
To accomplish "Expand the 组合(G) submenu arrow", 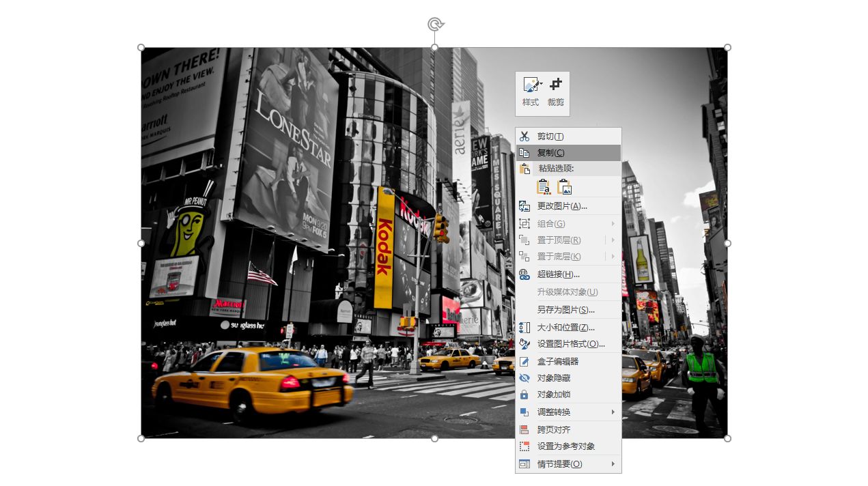I will click(613, 224).
